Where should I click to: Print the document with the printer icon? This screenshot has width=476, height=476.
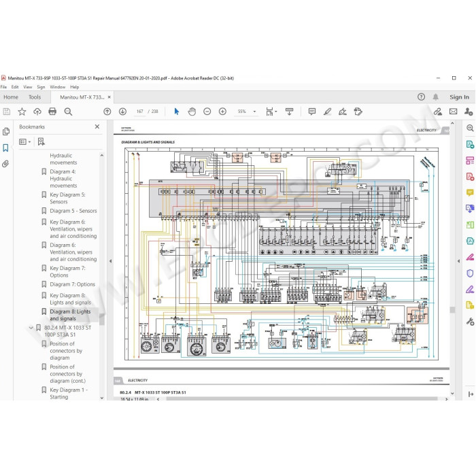coord(52,112)
